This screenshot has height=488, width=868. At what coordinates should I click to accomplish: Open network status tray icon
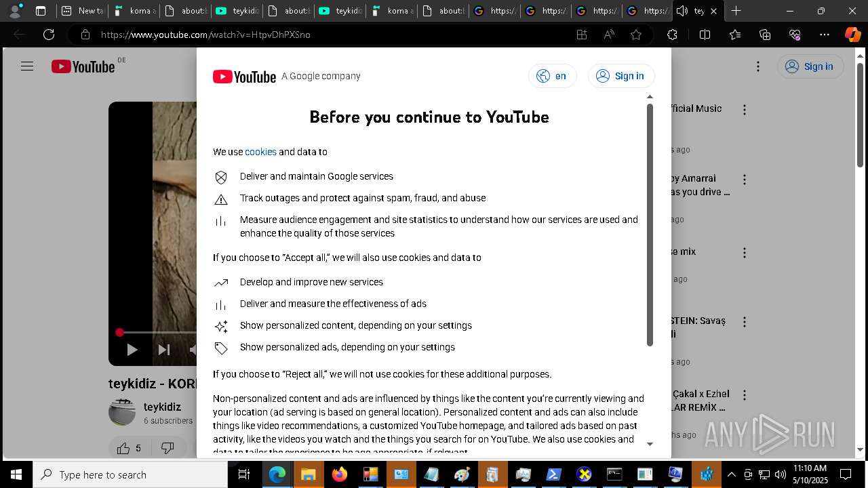(x=764, y=474)
